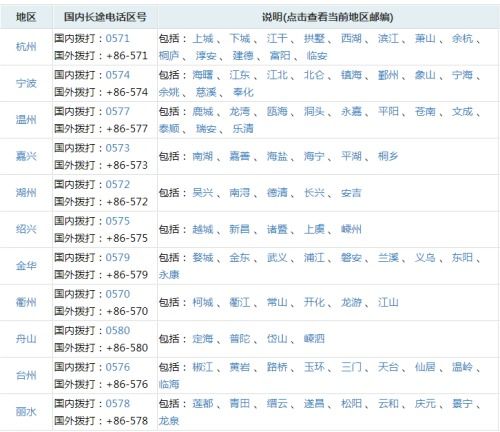The image size is (500, 432).
Task: View postal code for 临海
Action: coord(169,384)
